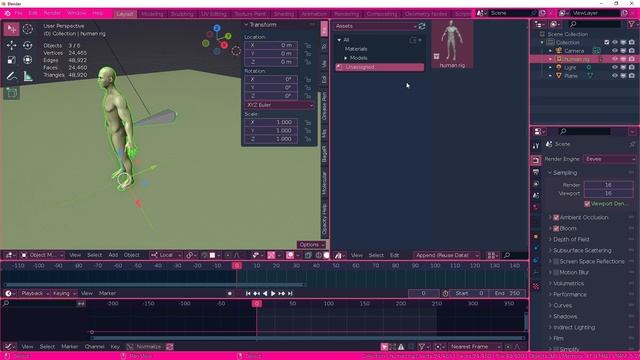This screenshot has height=360, width=640.
Task: Select the Select Box tool
Action: [x=11, y=29]
